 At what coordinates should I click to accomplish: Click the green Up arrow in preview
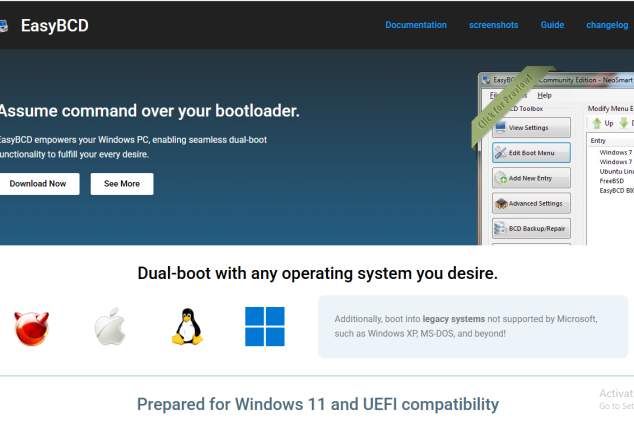click(x=597, y=123)
